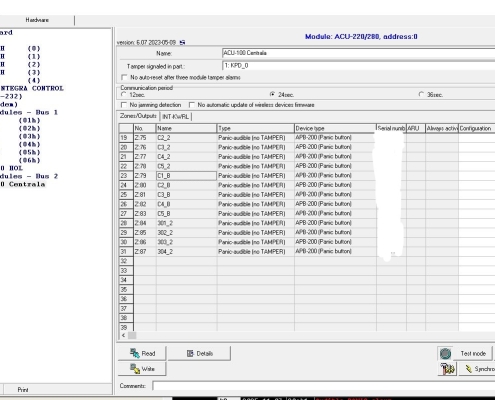
Task: Click the Print button
Action: click(23, 389)
